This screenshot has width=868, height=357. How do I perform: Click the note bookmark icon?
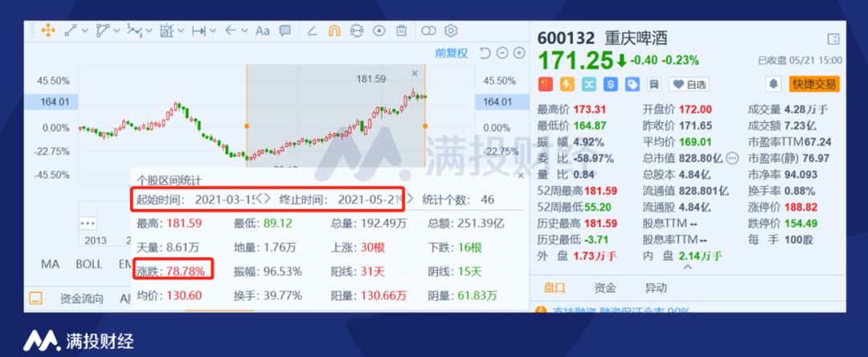coord(654,84)
